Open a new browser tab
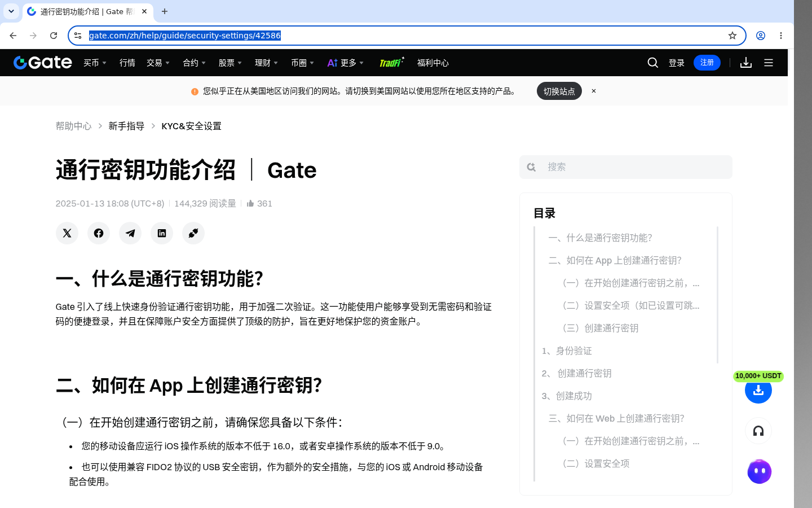This screenshot has height=508, width=812. pos(165,11)
